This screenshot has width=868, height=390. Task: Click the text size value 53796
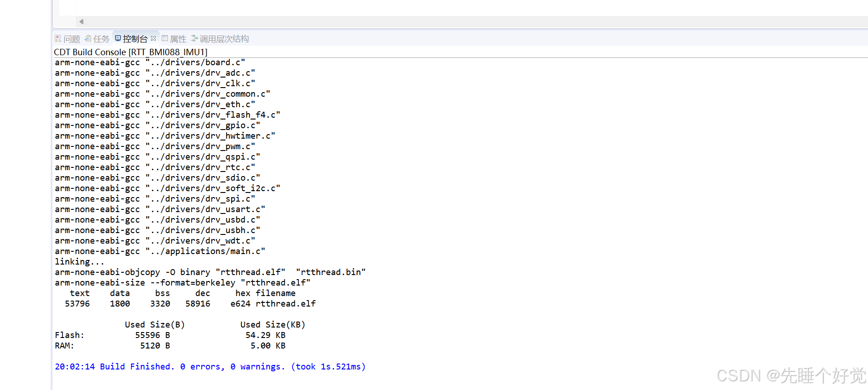(x=77, y=304)
